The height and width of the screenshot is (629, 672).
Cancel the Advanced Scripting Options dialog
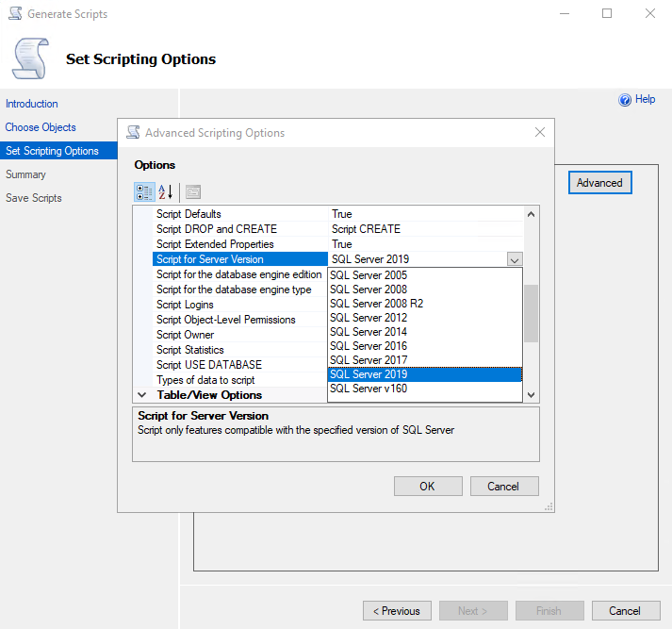[504, 487]
